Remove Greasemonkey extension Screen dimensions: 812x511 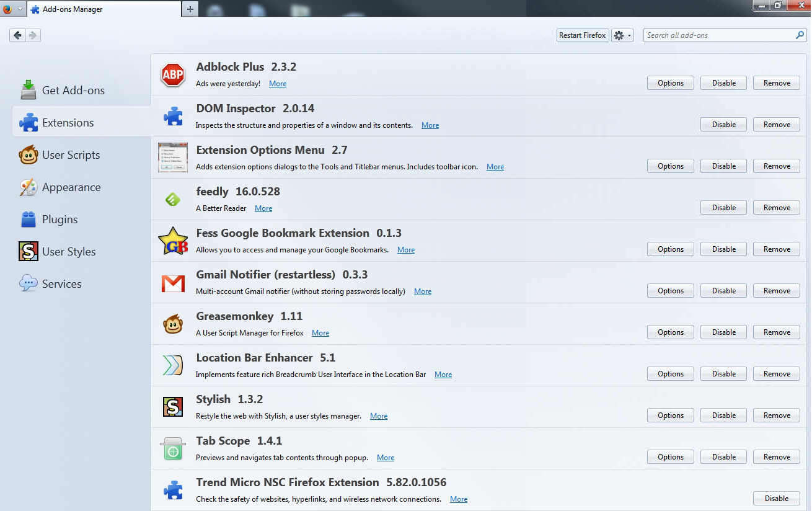[777, 332]
